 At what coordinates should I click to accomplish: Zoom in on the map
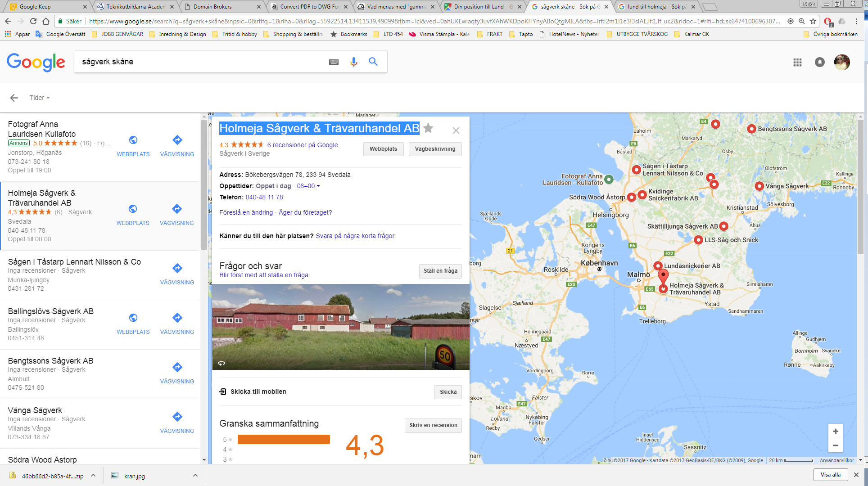[x=836, y=431]
